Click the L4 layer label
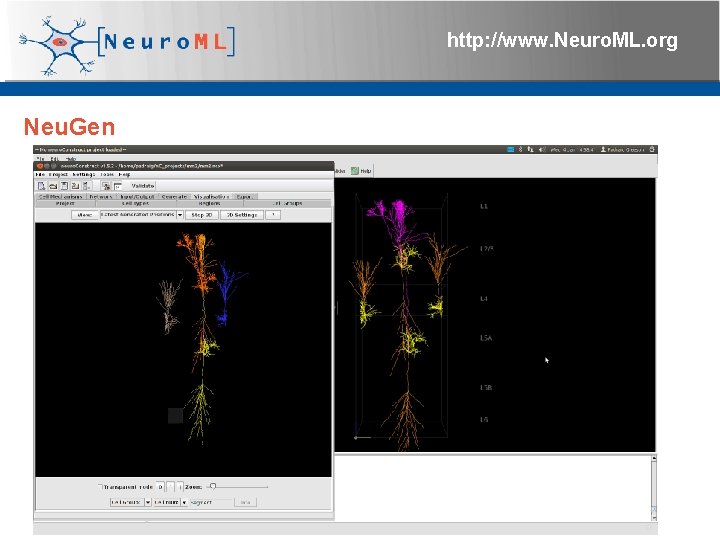Viewport: 720px width, 540px height. point(484,298)
